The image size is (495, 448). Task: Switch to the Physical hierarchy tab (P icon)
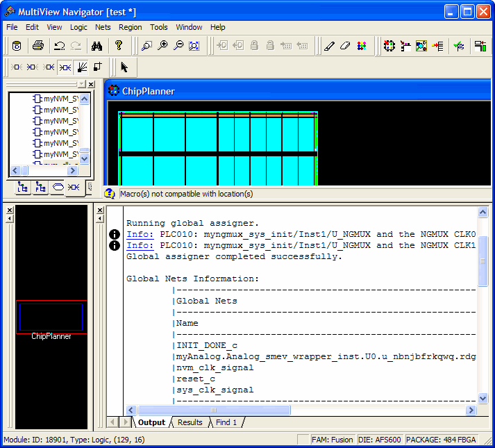[x=40, y=187]
